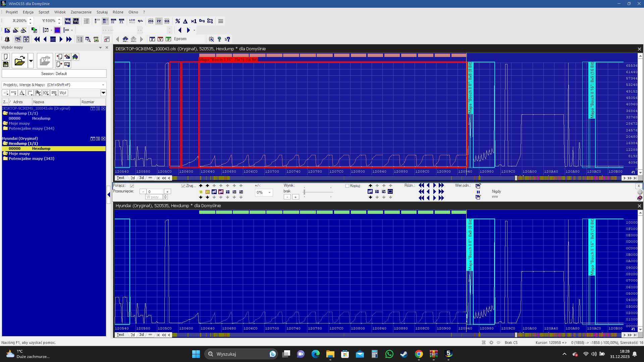
Task: Open WhatsApp from the taskbar
Action: (389, 354)
